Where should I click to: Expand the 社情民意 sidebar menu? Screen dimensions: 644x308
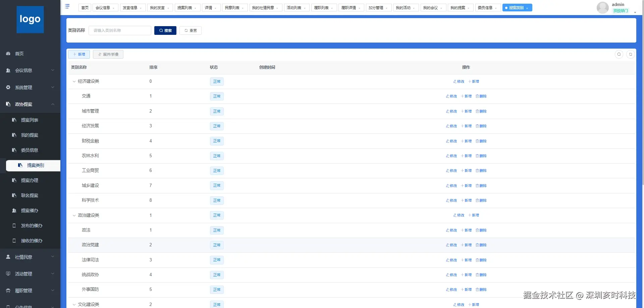point(30,257)
